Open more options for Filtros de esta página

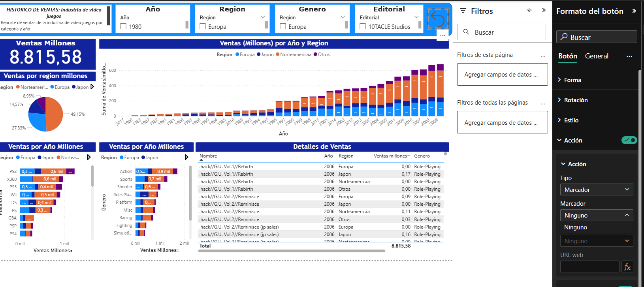click(x=543, y=56)
